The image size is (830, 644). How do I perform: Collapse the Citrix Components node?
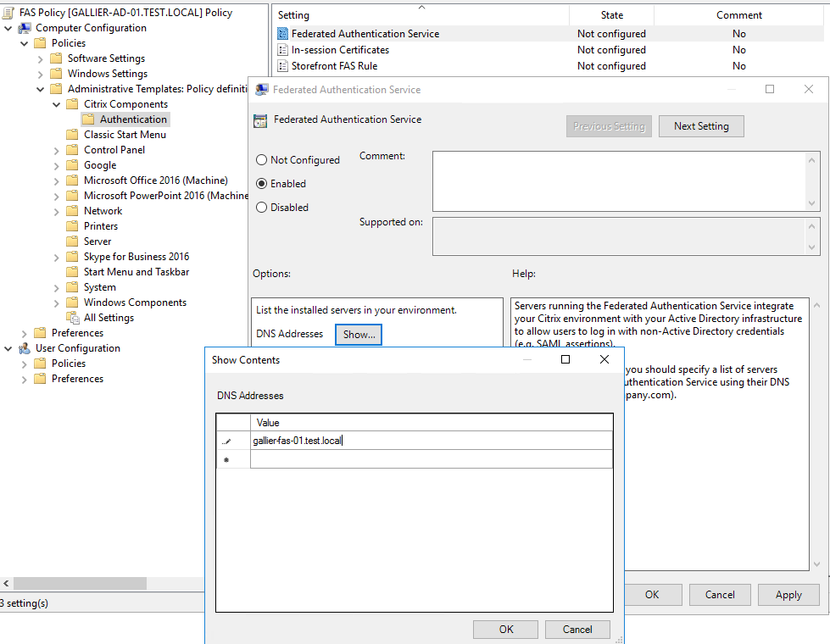click(57, 104)
